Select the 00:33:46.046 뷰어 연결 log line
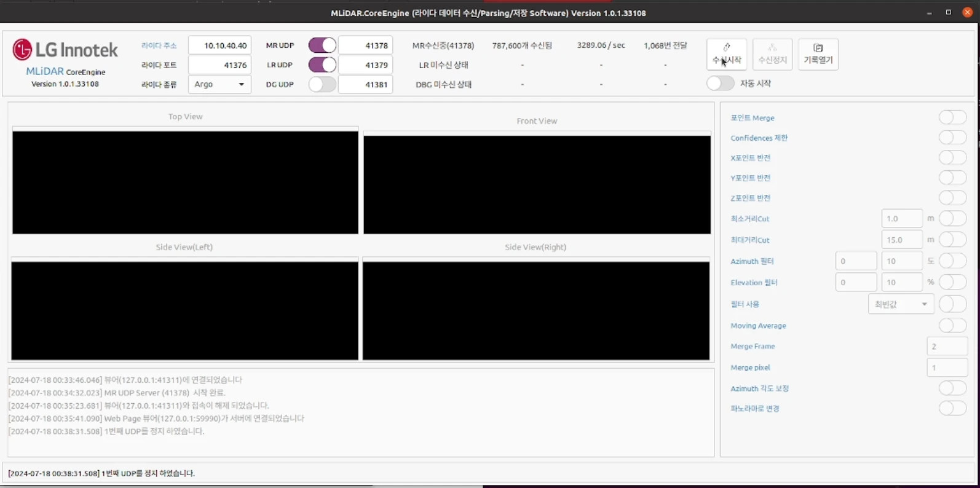 (125, 380)
